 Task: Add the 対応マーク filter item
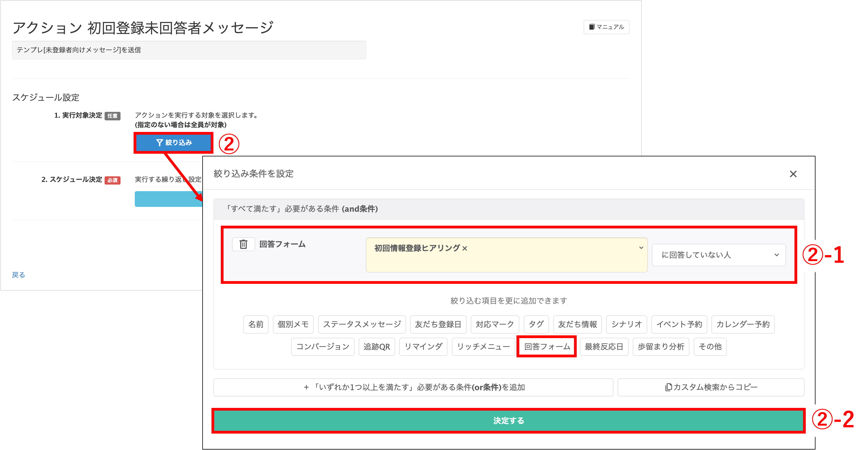click(495, 325)
